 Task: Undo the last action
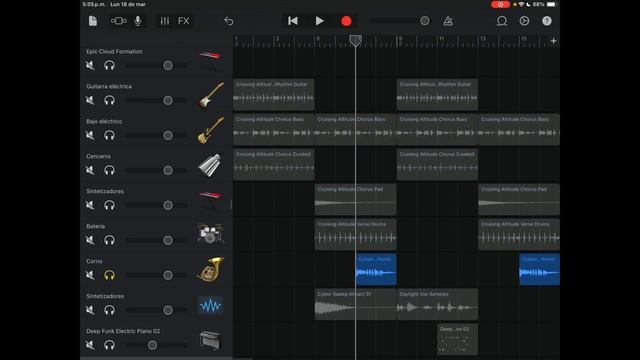point(229,21)
